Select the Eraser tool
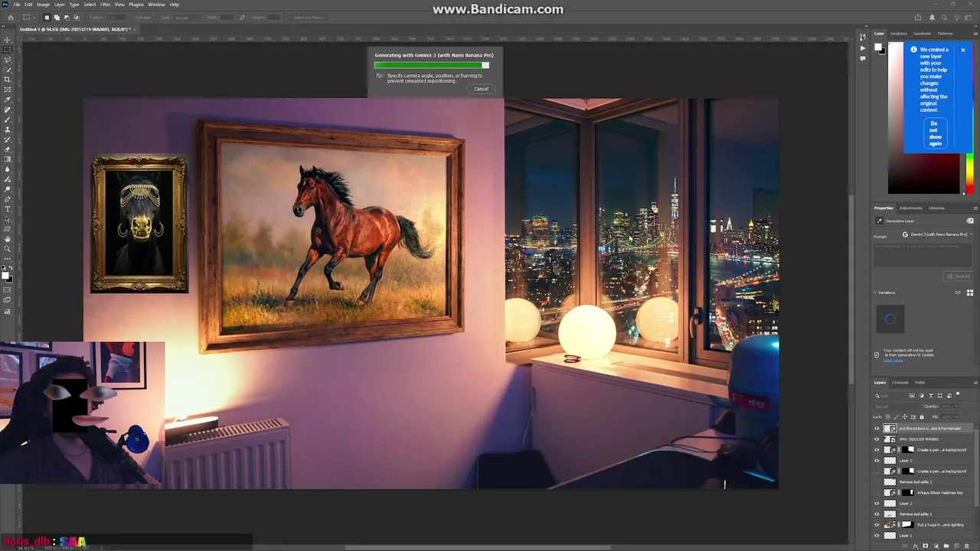The width and height of the screenshot is (980, 551). click(8, 148)
